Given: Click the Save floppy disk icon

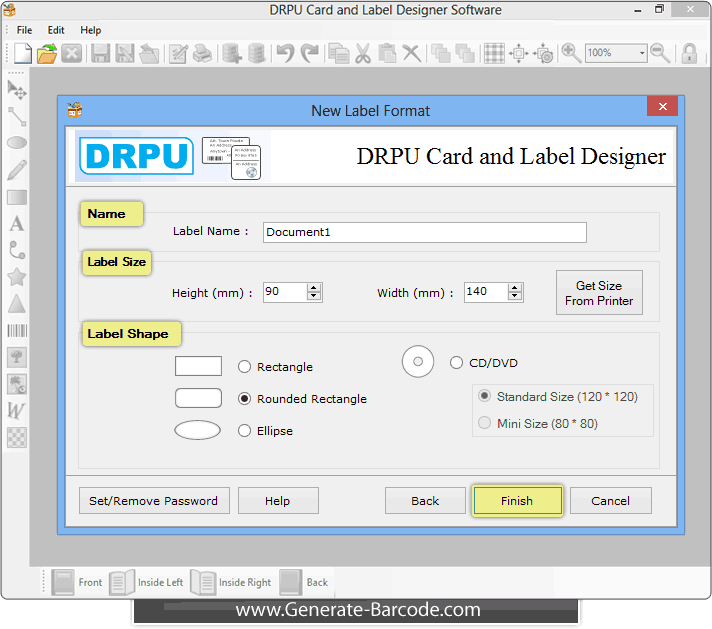Looking at the screenshot, I should [x=100, y=53].
